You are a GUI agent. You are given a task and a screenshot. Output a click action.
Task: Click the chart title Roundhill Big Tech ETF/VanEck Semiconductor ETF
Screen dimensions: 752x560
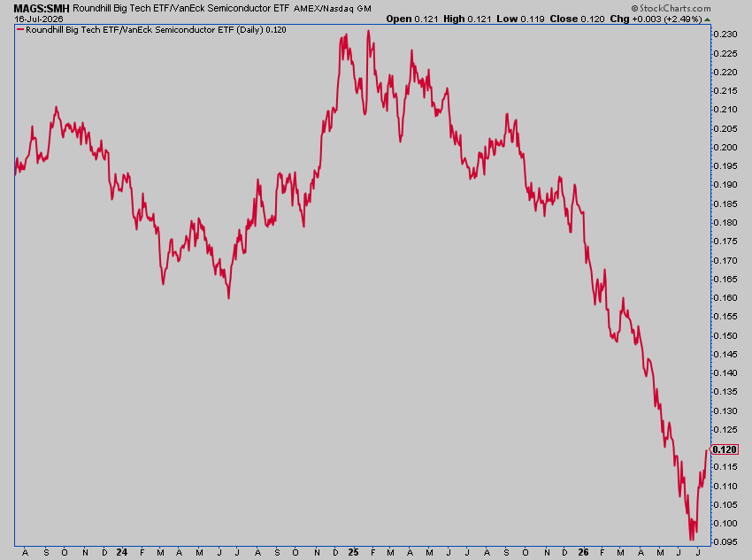tap(180, 9)
